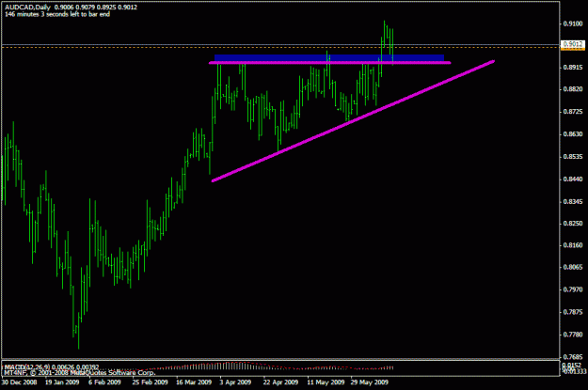Click the 0.8820 price axis label
The height and width of the screenshot is (390, 588).
[x=573, y=89]
